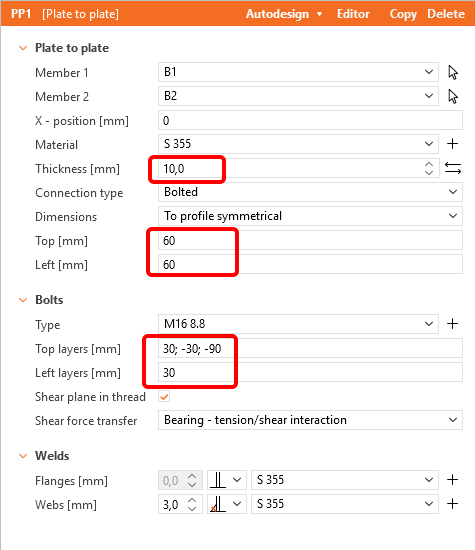Image resolution: width=475 pixels, height=550 pixels.
Task: Open the Editor from header
Action: 353,14
